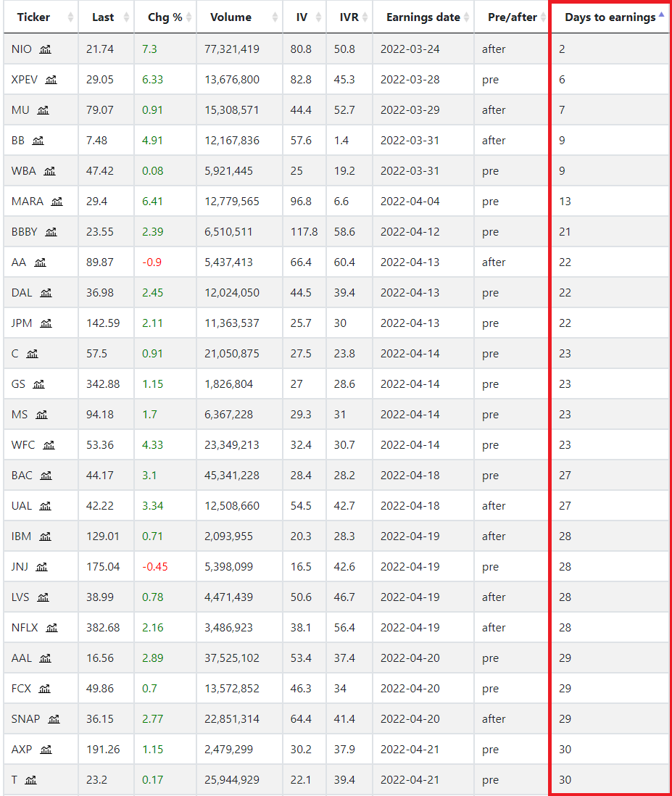
Task: Select the MARA ticker text
Action: tap(28, 202)
